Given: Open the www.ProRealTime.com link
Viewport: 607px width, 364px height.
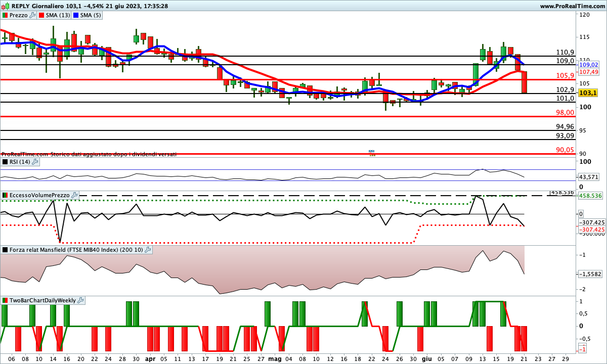Looking at the screenshot, I should click(x=572, y=6).
